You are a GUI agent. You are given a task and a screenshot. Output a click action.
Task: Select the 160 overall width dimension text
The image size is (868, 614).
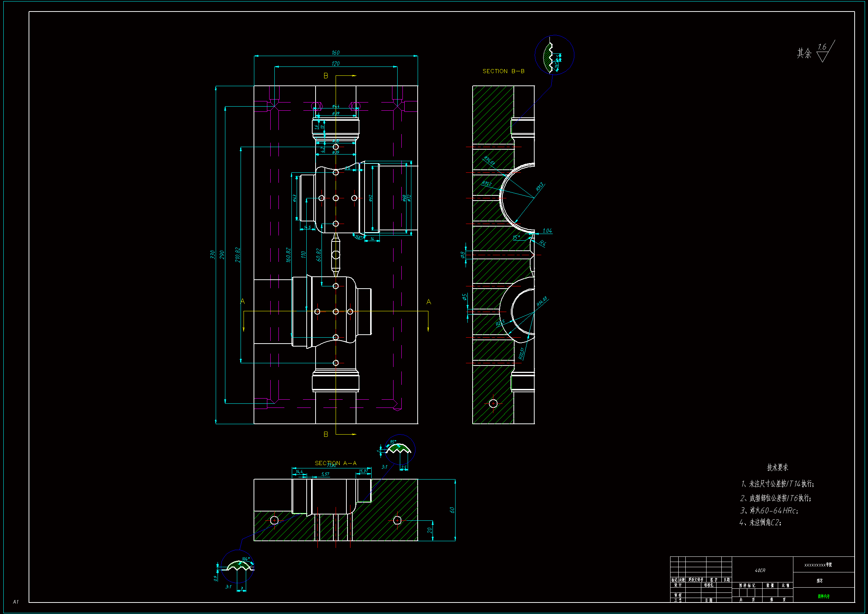point(335,53)
